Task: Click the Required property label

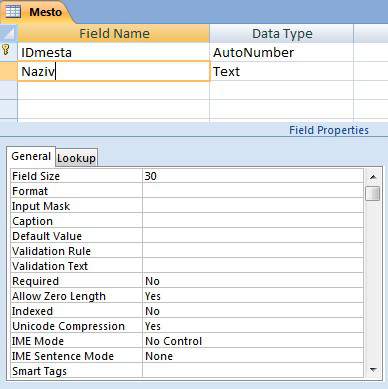Action: pyautogui.click(x=35, y=281)
